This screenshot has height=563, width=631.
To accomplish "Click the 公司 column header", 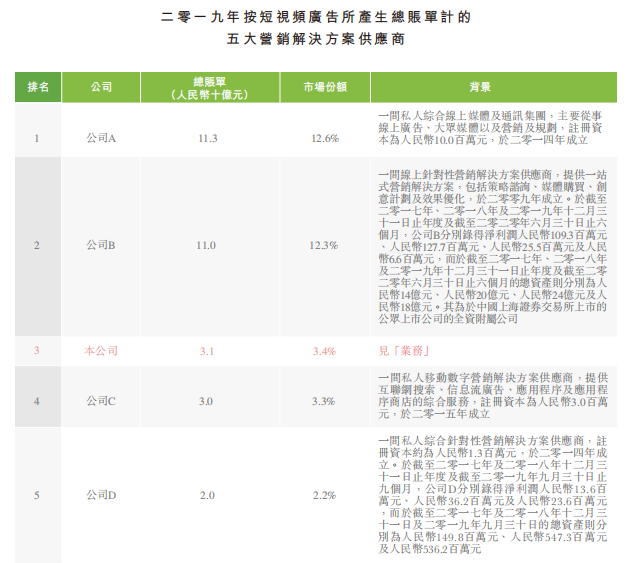I will tap(101, 87).
